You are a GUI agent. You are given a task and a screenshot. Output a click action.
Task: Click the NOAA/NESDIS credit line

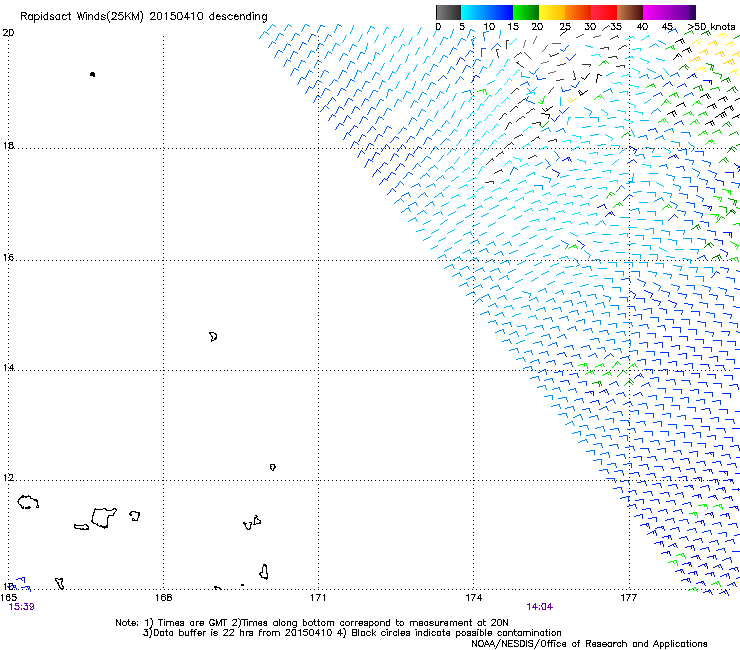(589, 644)
